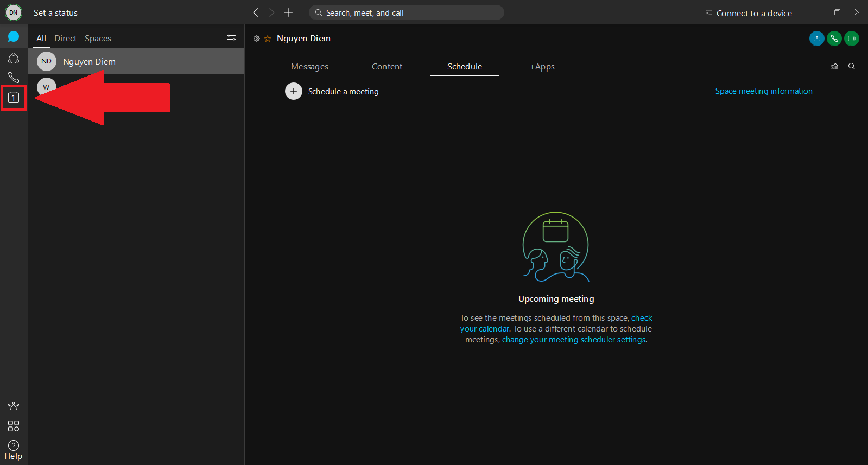Open Space meeting information link
This screenshot has height=465, width=868.
tap(763, 91)
